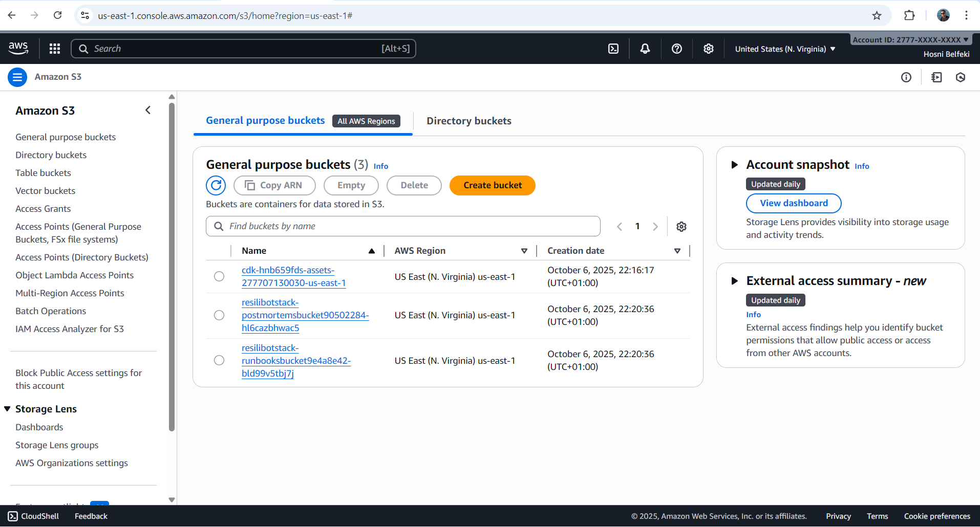The width and height of the screenshot is (980, 527).
Task: Reload the browser page
Action: 58,15
